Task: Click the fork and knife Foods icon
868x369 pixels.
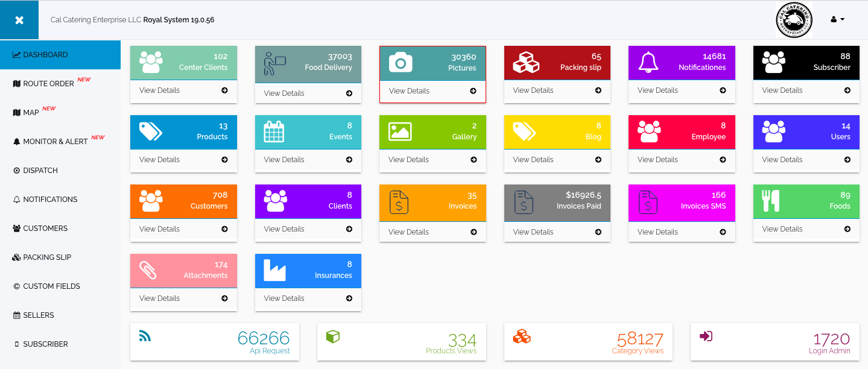Action: (771, 201)
